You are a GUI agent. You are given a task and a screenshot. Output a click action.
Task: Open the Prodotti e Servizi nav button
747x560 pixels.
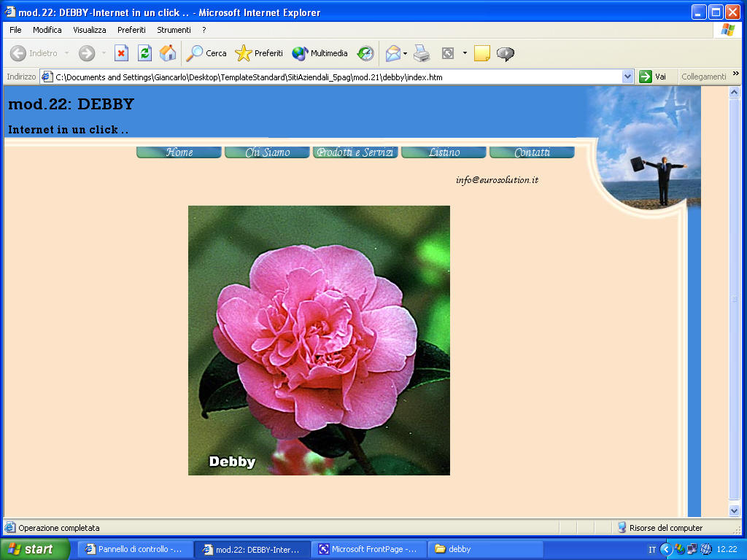[355, 152]
